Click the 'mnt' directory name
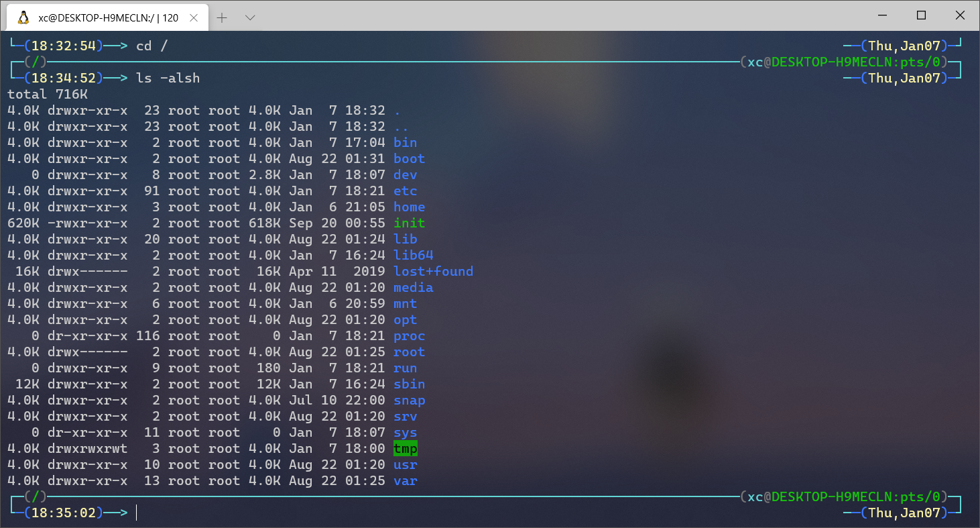Image resolution: width=980 pixels, height=528 pixels. (405, 303)
